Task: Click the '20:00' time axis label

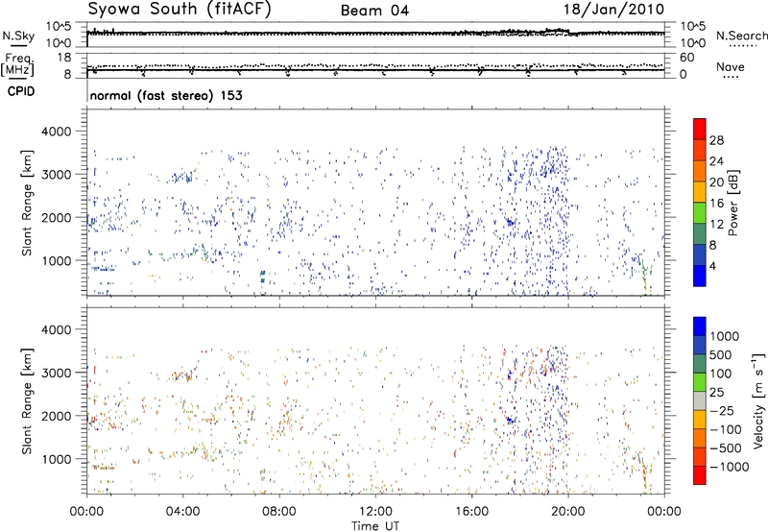Action: [567, 512]
